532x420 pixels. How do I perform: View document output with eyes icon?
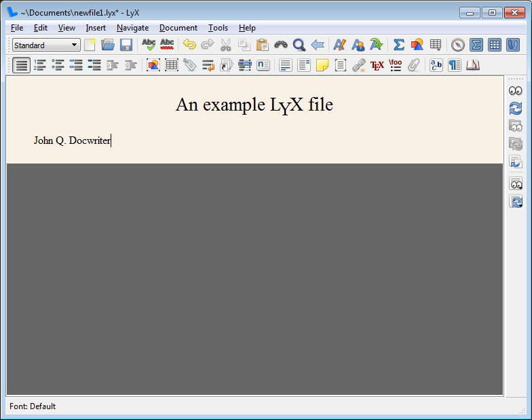point(516,91)
